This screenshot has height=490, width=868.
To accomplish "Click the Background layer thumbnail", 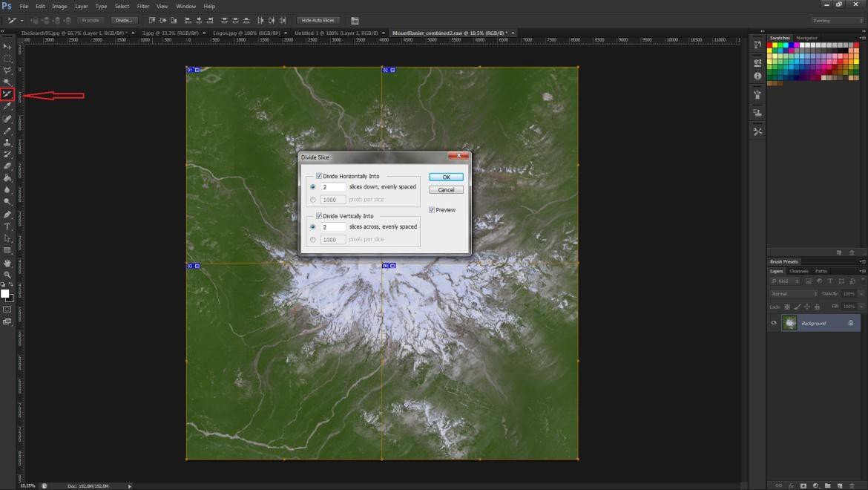I will click(x=789, y=323).
